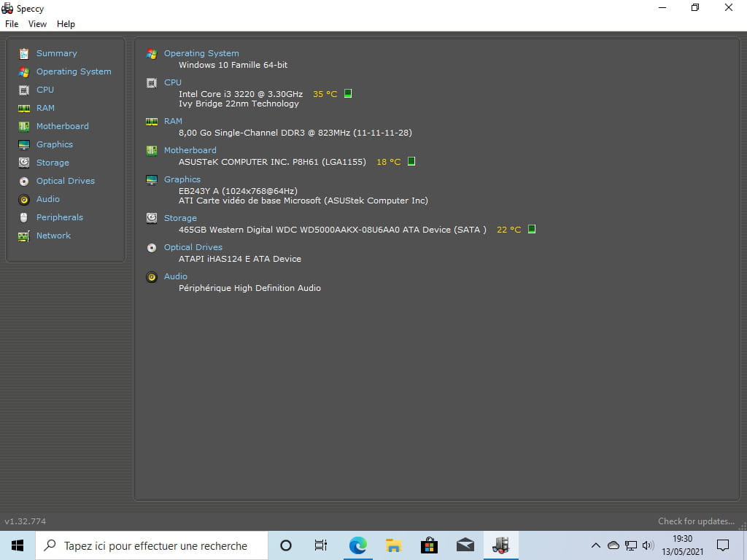Click the green CPU temperature indicator at 35 °C
747x560 pixels.
pyautogui.click(x=348, y=93)
